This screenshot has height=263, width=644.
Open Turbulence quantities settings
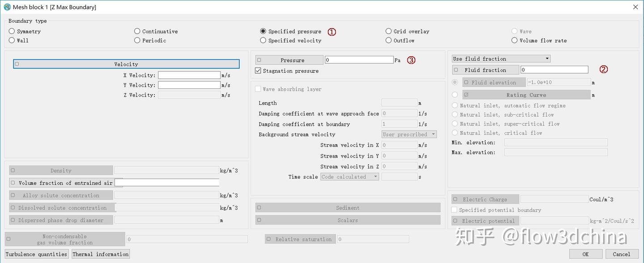tap(37, 254)
